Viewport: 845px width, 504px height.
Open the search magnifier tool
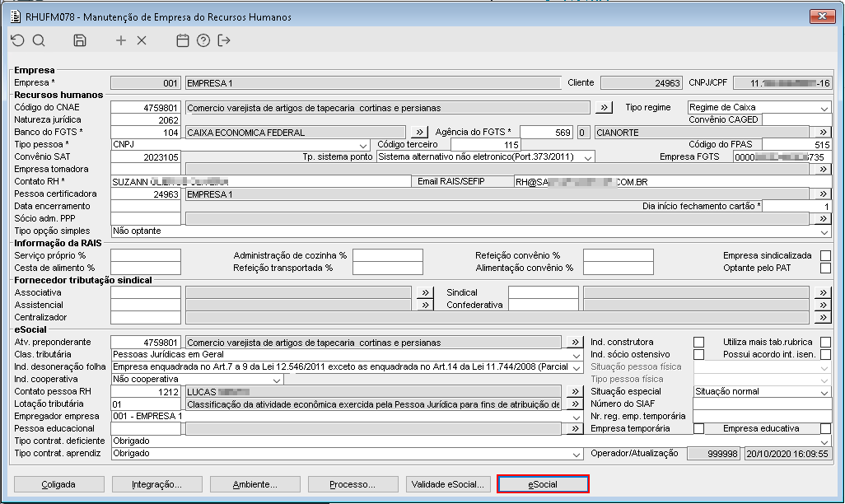(39, 40)
